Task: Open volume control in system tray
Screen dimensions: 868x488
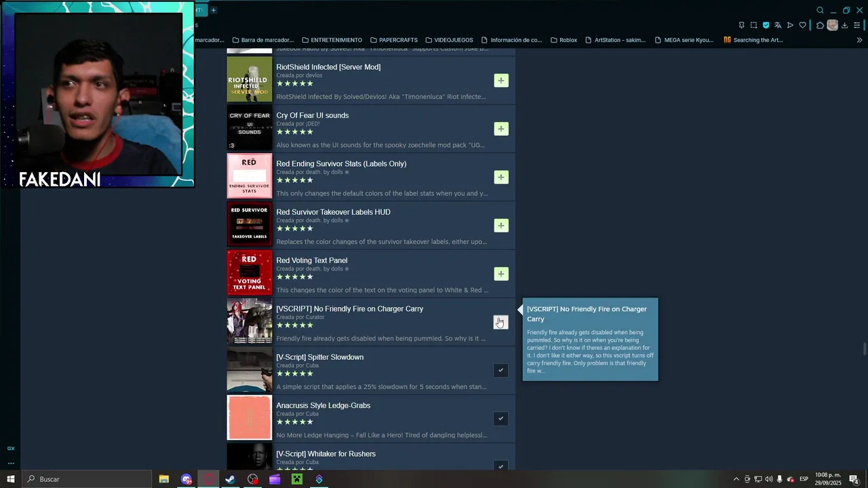Action: point(768,479)
